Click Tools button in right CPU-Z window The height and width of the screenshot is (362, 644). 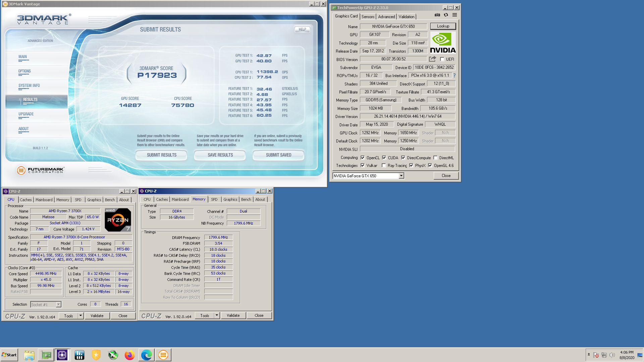point(205,315)
